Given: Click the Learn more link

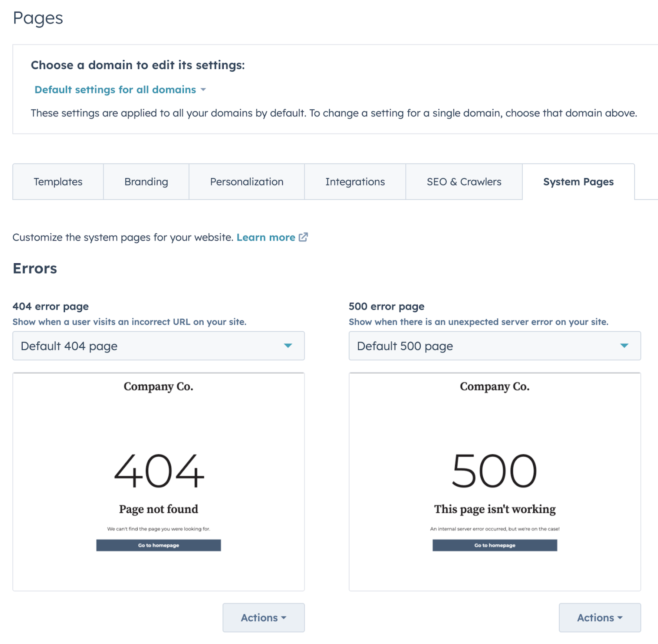Looking at the screenshot, I should (x=266, y=237).
